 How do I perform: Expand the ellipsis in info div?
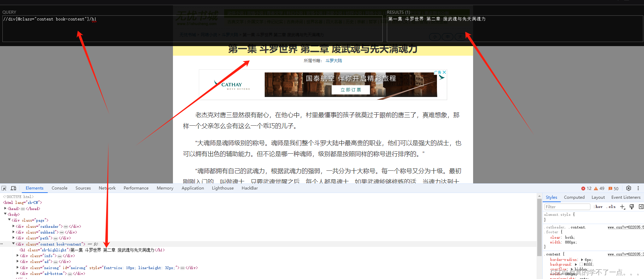(x=60, y=256)
